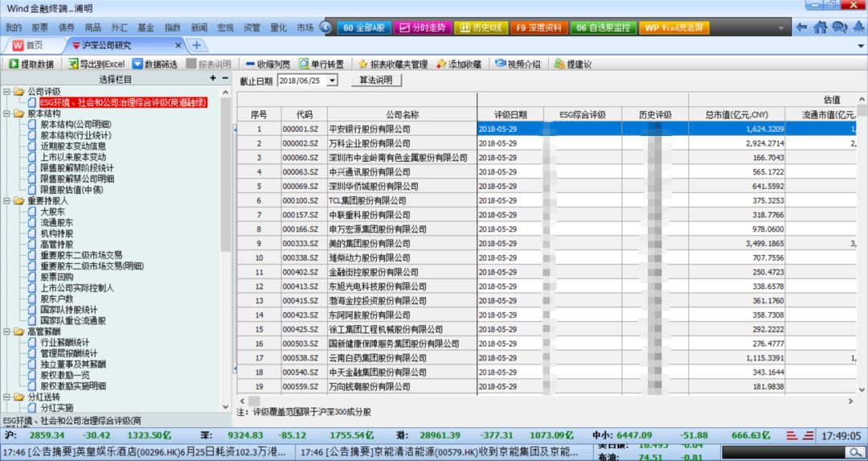The height and width of the screenshot is (461, 868).
Task: Collapse the 高管薪酬 tree folder
Action: point(6,331)
